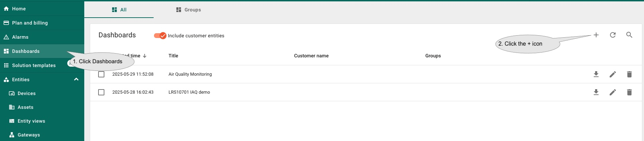Image resolution: width=644 pixels, height=141 pixels.
Task: Go to Alarms in sidebar
Action: (20, 37)
